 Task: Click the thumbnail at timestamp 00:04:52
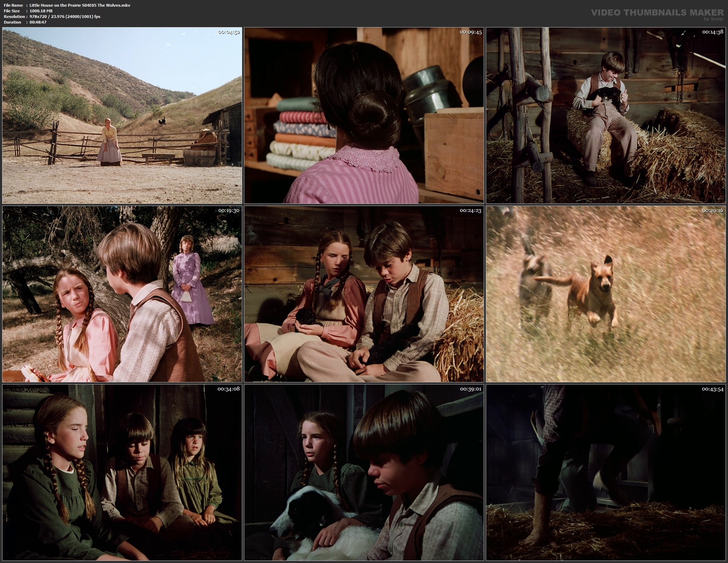point(122,115)
